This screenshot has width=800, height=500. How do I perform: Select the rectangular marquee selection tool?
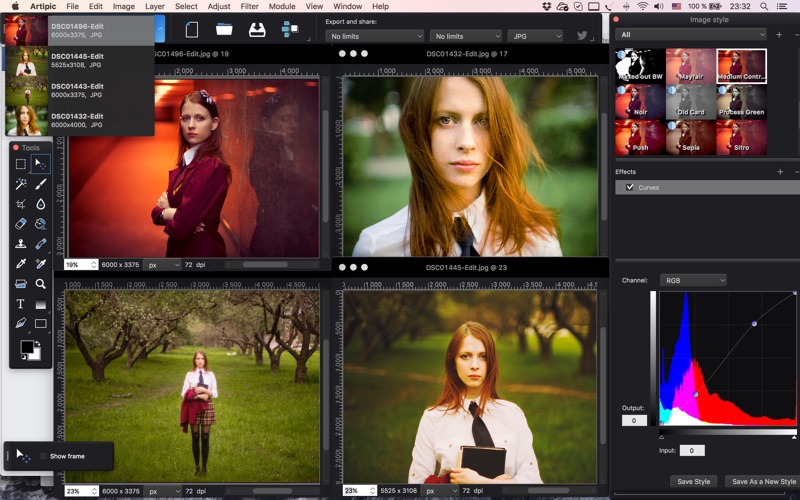click(20, 164)
